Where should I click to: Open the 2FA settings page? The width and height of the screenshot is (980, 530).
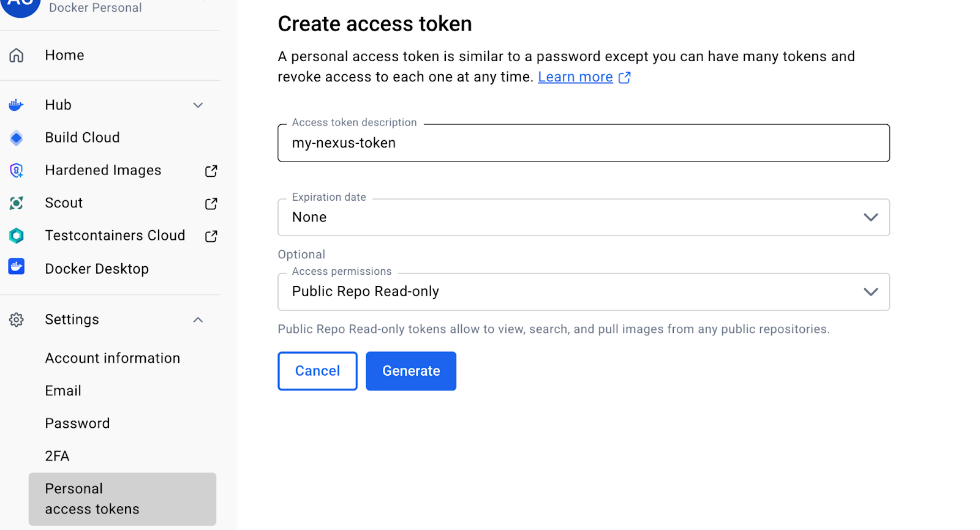coord(56,455)
